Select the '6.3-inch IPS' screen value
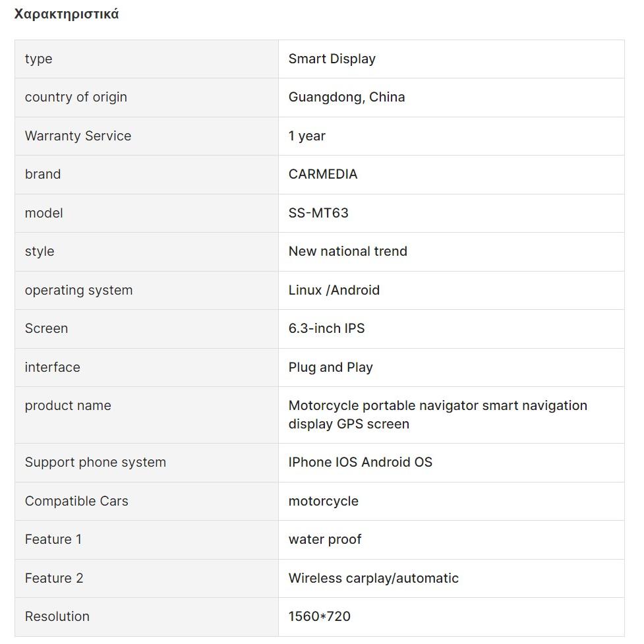This screenshot has height=644, width=644. pos(326,328)
